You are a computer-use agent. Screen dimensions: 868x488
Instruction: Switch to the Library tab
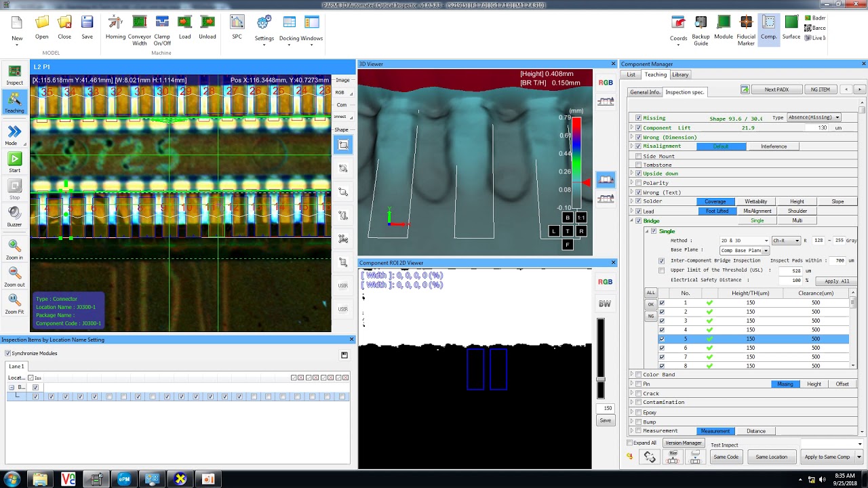pyautogui.click(x=680, y=75)
